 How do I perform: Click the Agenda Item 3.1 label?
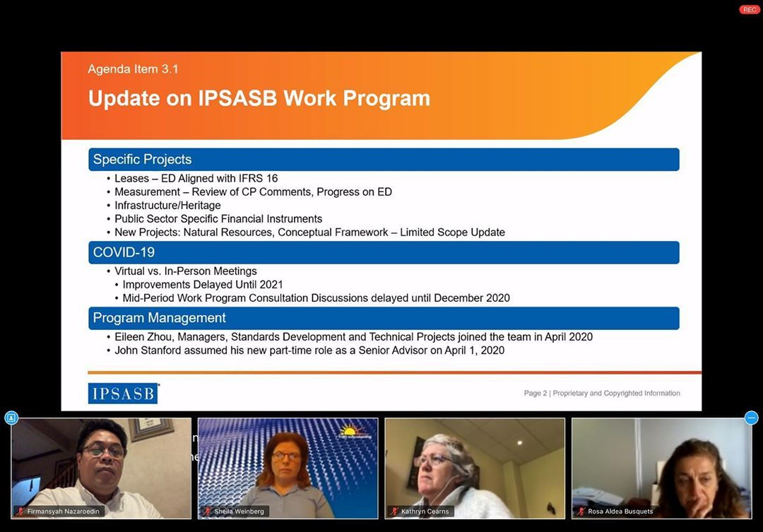133,69
